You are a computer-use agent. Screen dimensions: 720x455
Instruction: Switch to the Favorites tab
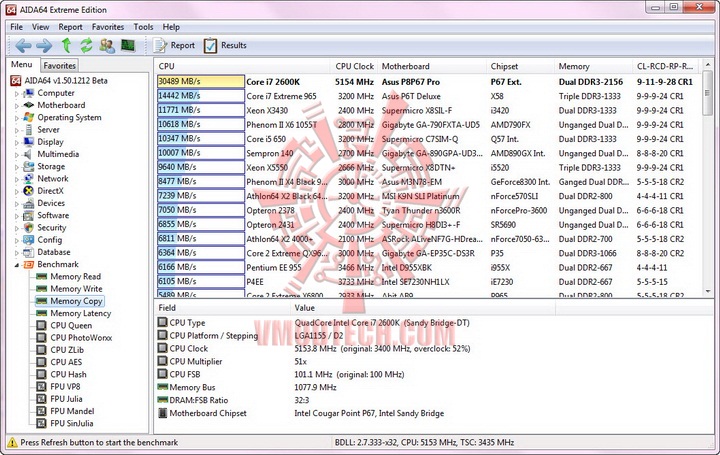pyautogui.click(x=59, y=66)
